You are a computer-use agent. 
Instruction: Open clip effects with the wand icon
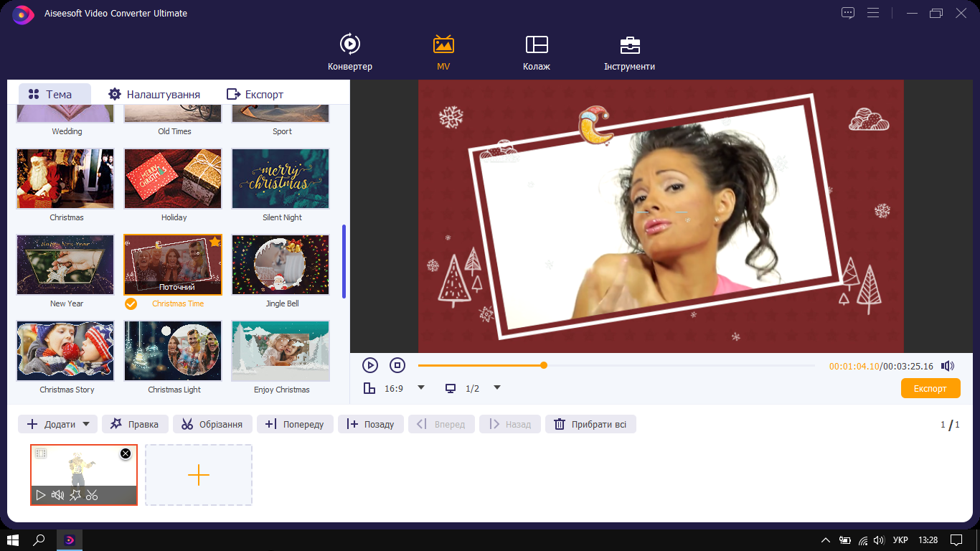tap(75, 495)
